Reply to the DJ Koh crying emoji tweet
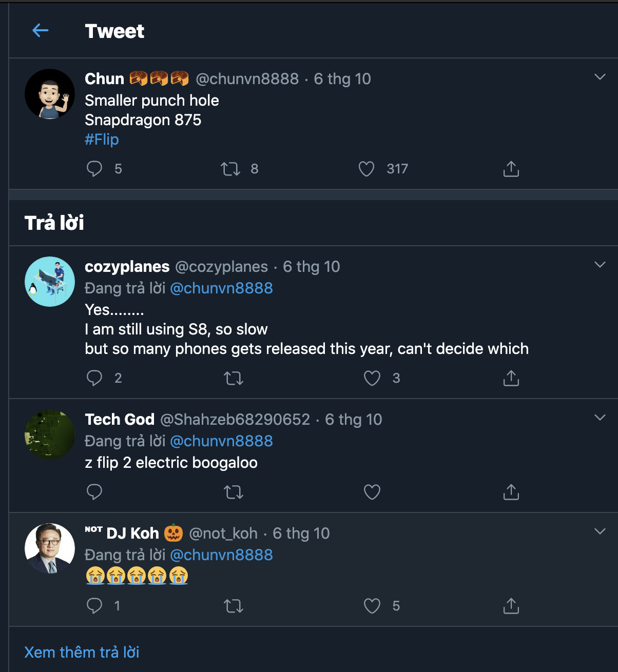Image resolution: width=618 pixels, height=672 pixels. point(94,606)
